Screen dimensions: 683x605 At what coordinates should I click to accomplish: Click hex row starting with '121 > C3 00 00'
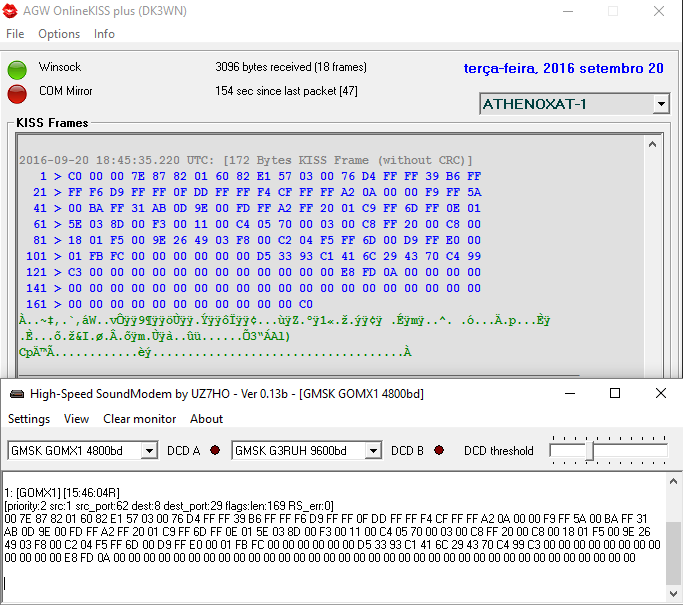pos(254,272)
